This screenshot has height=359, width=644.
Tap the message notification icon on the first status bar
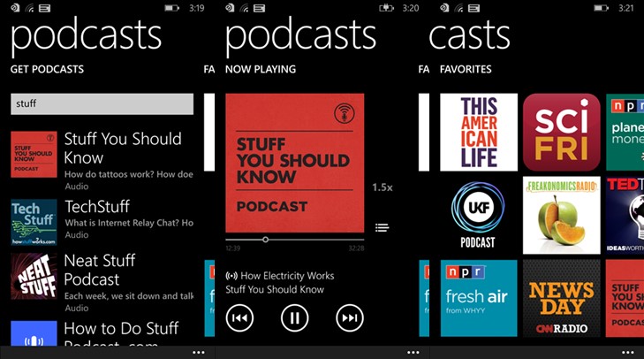click(x=44, y=8)
